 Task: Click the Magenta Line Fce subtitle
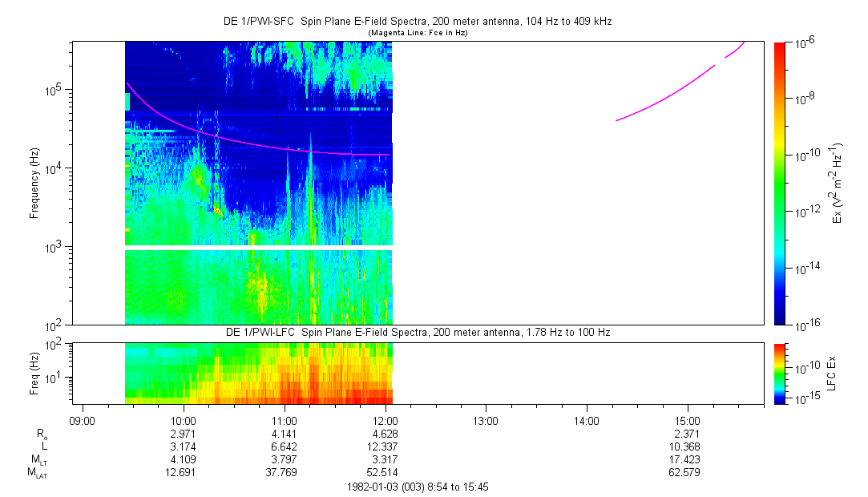pyautogui.click(x=417, y=33)
